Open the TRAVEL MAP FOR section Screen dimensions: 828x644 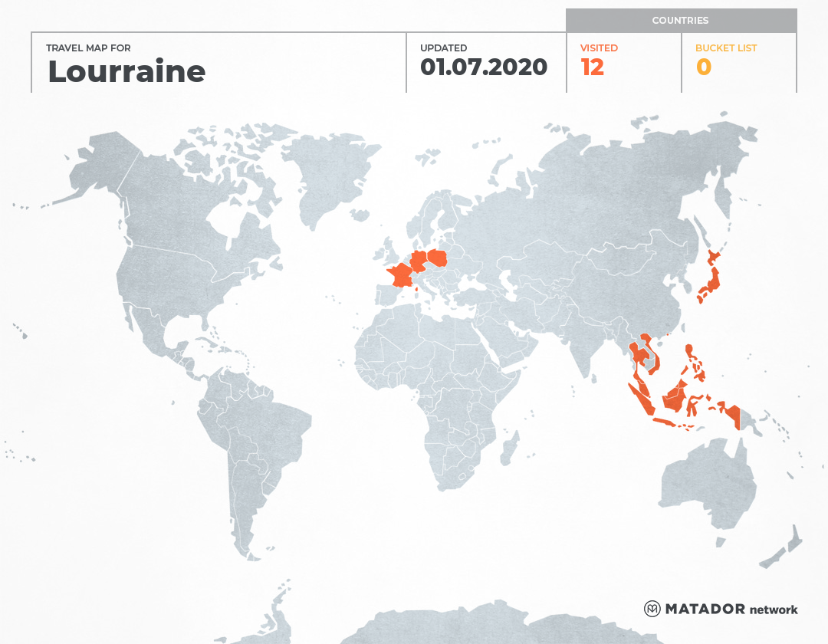coord(87,48)
